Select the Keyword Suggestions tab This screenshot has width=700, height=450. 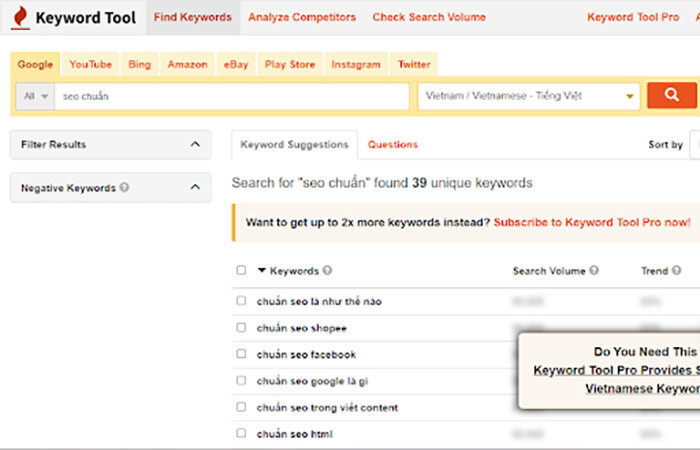[x=294, y=145]
